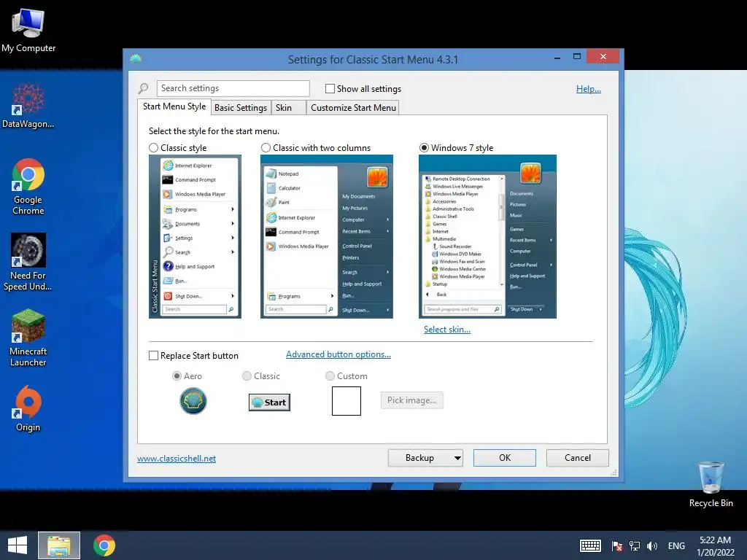Open the Help link

[589, 89]
